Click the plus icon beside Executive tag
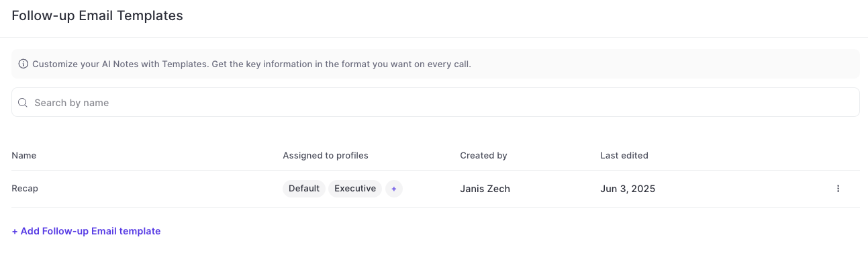868x268 pixels. [394, 189]
